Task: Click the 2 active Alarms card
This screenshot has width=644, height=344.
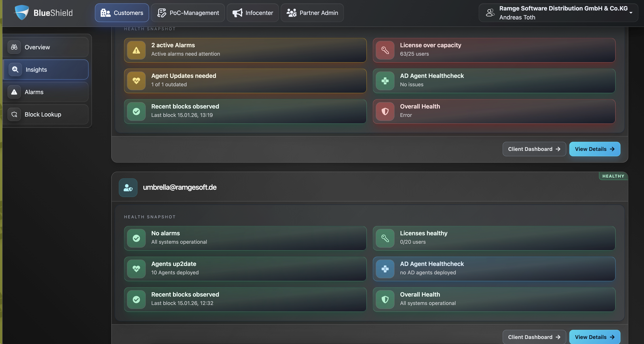Action: point(245,50)
